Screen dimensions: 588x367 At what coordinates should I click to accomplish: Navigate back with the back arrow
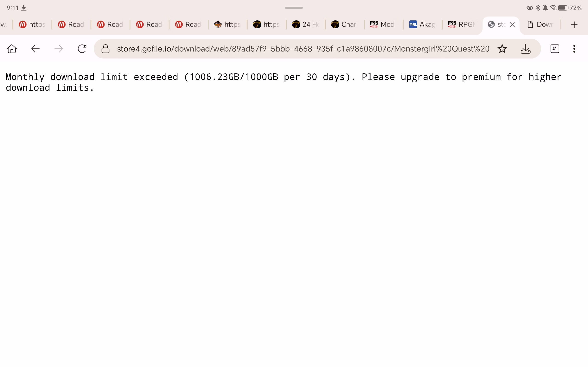coord(35,49)
